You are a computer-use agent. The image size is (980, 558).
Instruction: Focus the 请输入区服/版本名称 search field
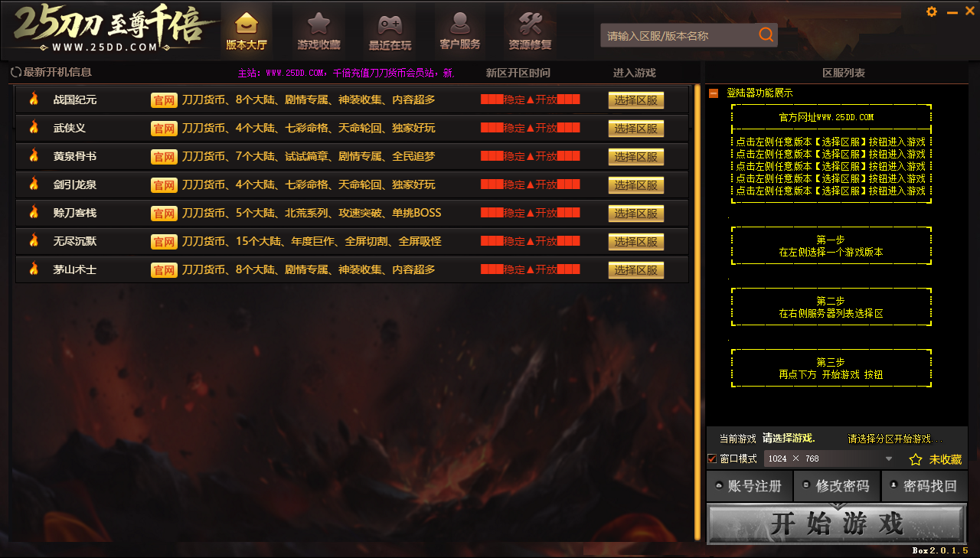pos(678,35)
